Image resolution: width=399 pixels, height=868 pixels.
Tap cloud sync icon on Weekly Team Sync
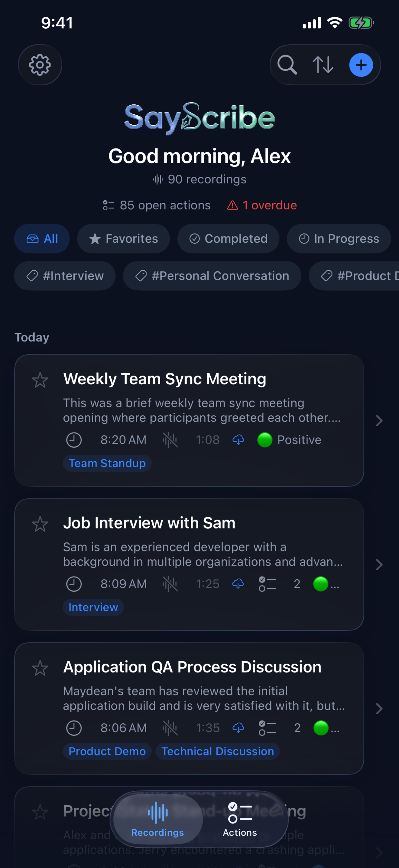(238, 439)
